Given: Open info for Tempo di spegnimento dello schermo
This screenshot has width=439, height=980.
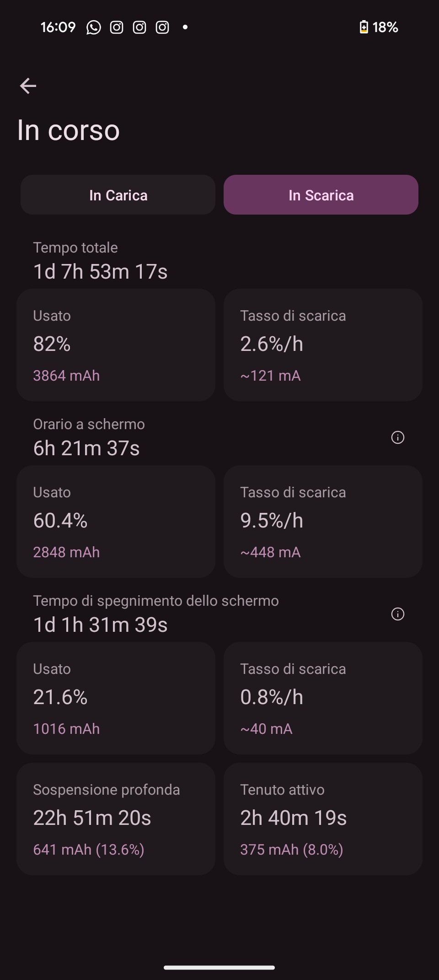Looking at the screenshot, I should (x=397, y=614).
